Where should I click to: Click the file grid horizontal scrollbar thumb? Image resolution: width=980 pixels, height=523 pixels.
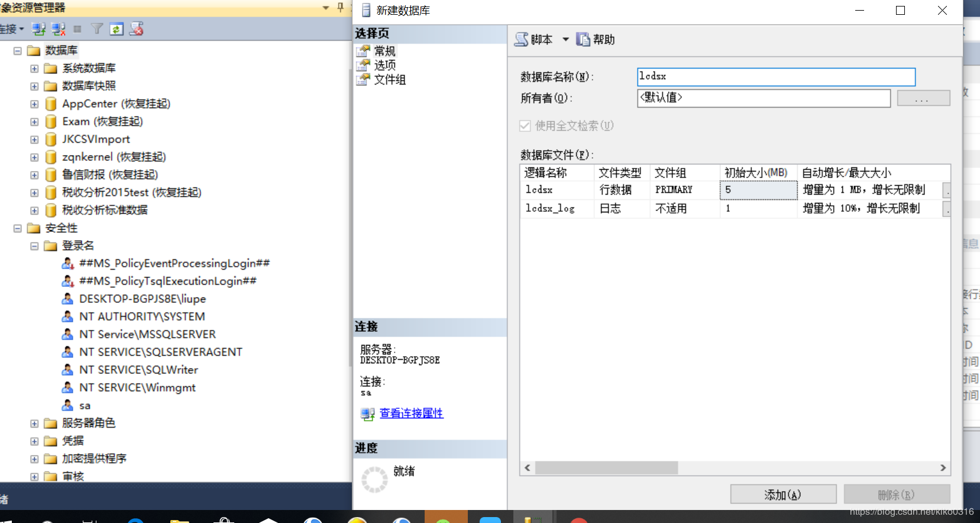[x=606, y=468]
